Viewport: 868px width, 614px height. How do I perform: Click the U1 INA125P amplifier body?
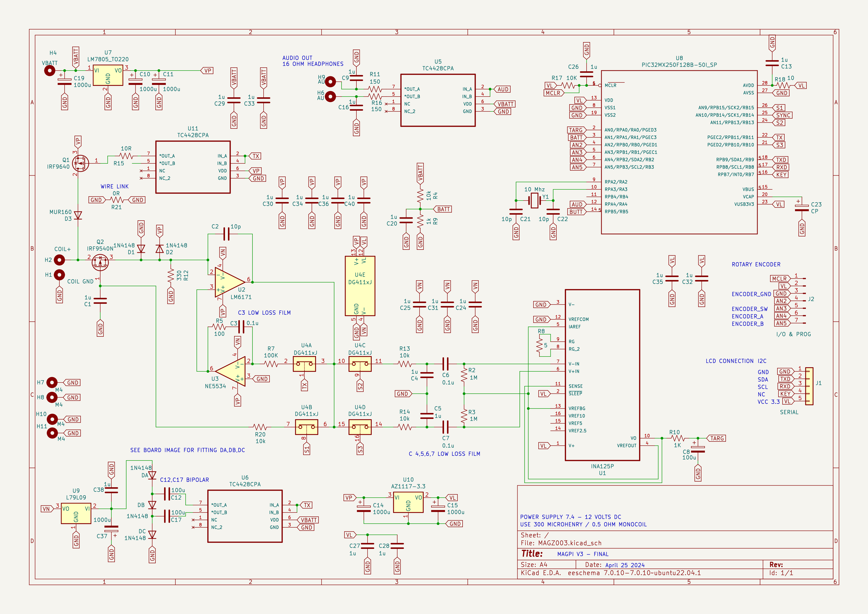pos(602,375)
